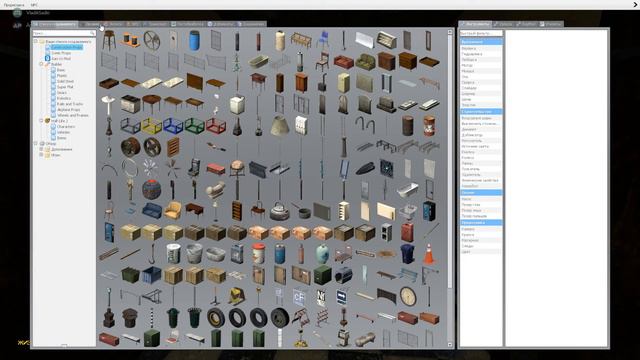Select Construction Props in the tree
The width and height of the screenshot is (640, 360).
67,47
